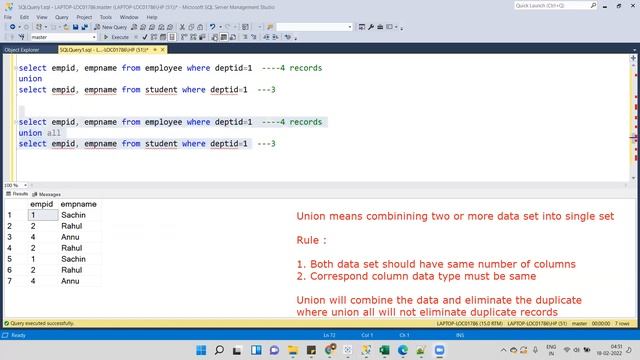This screenshot has height=360, width=640.
Task: Click the Cut scissors icon
Action: coord(182,27)
